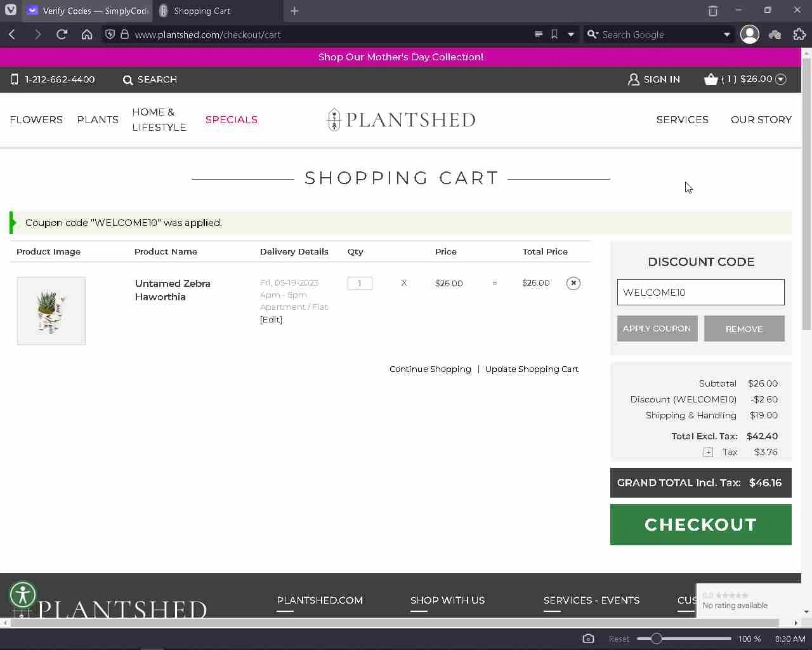Click the Google rating widget

pos(748,600)
